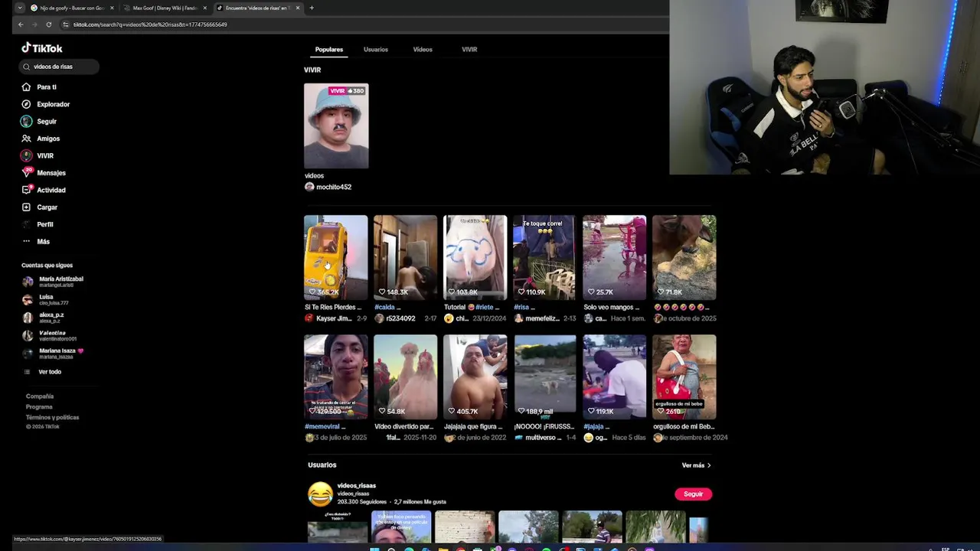Click the Cargar upload icon
This screenshot has width=980, height=551.
[x=26, y=207]
